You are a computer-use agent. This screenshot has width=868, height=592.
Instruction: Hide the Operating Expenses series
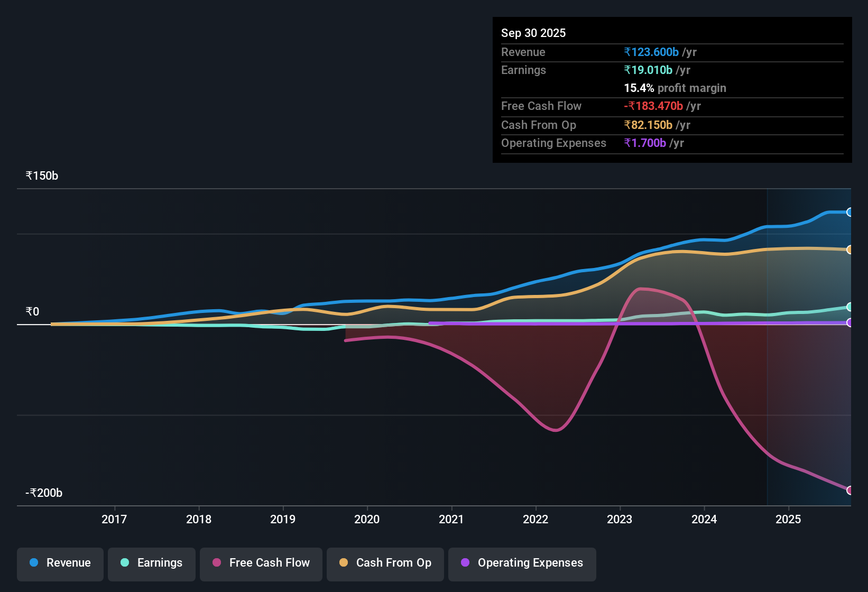pyautogui.click(x=522, y=563)
